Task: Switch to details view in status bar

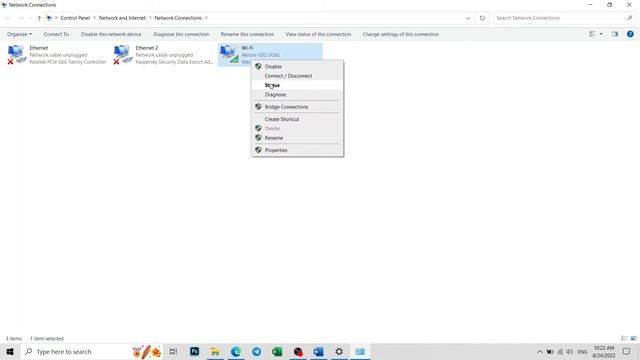Action: point(624,338)
